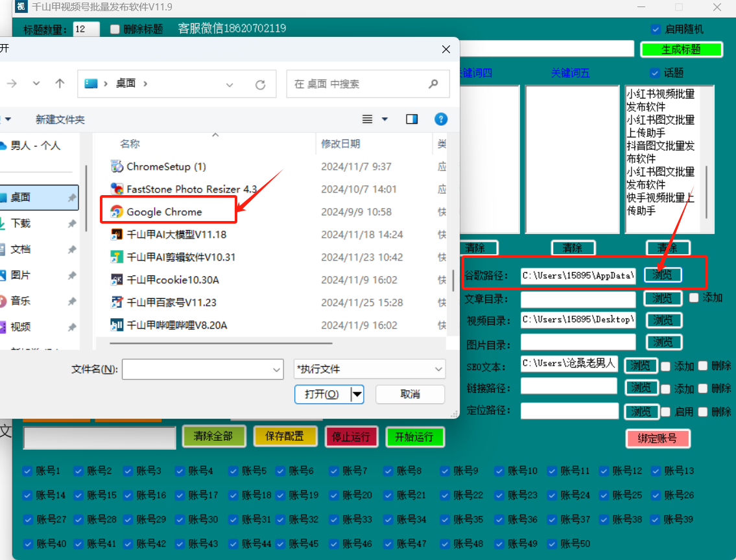
Task: Open the file type *执行文件 dropdown
Action: pyautogui.click(x=370, y=369)
